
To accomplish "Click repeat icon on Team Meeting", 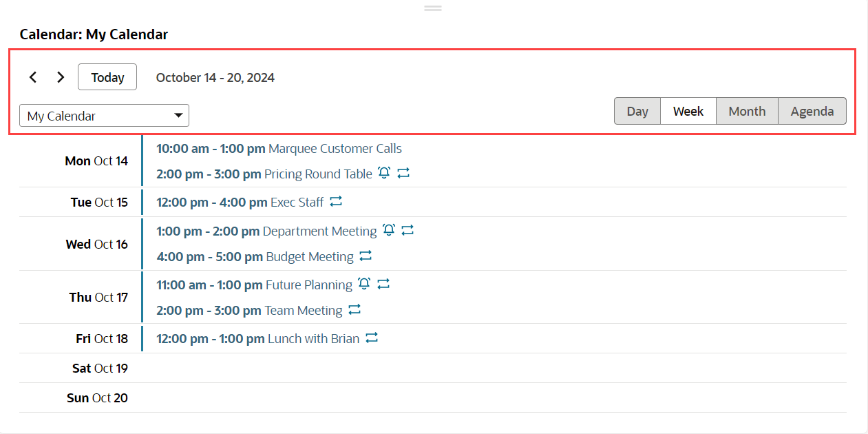I will 354,310.
